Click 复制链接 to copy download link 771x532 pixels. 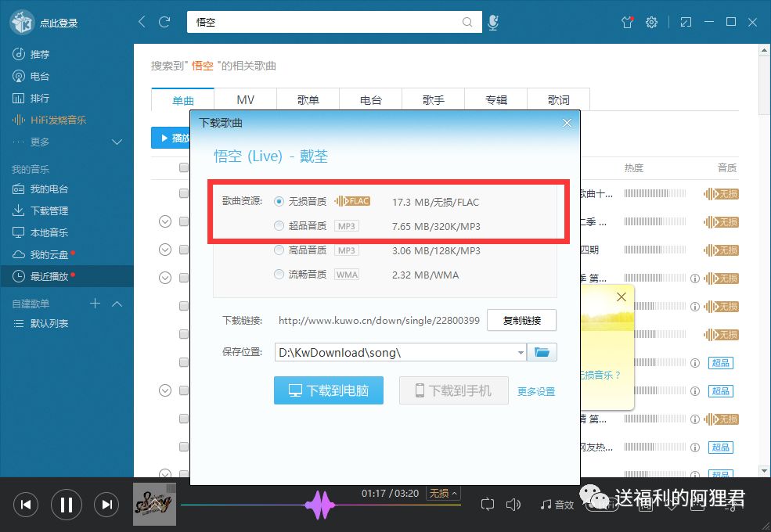pyautogui.click(x=522, y=321)
